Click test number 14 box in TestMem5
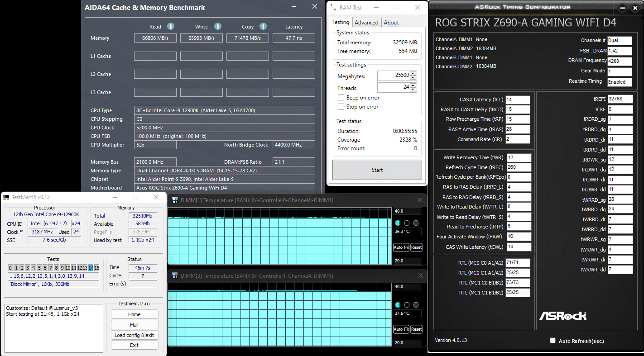The image size is (644, 356). tap(91, 268)
